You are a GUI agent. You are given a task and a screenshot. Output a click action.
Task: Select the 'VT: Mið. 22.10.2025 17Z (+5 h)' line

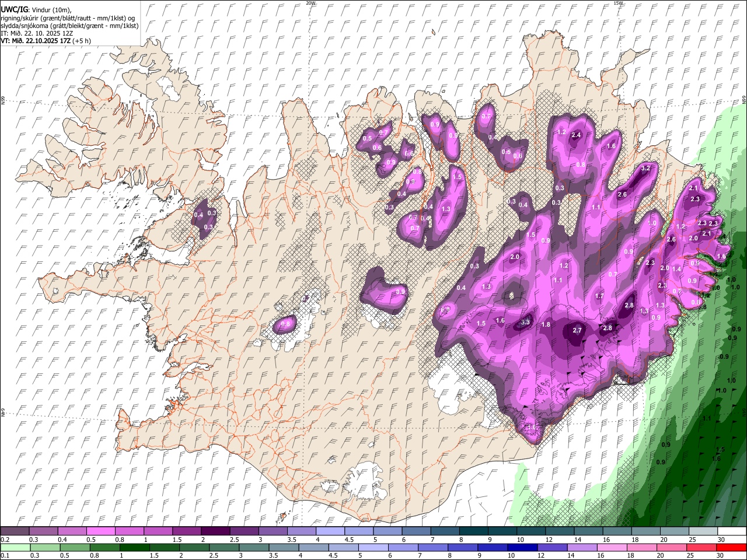pyautogui.click(x=46, y=41)
